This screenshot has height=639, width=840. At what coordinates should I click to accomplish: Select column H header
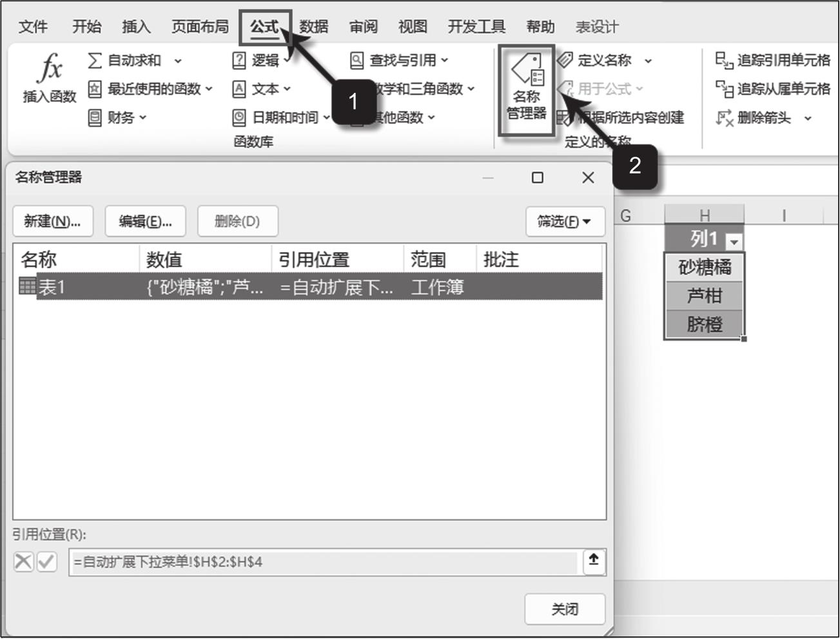tap(704, 215)
